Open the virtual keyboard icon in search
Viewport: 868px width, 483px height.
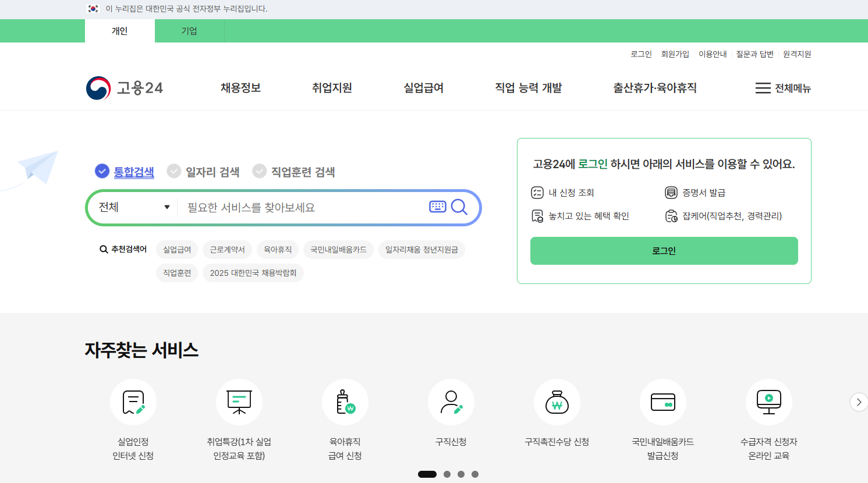(x=438, y=207)
